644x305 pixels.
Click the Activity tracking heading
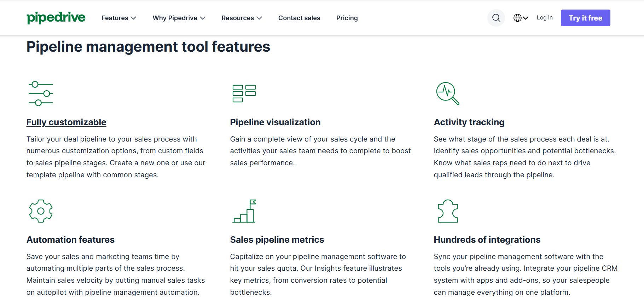[469, 122]
